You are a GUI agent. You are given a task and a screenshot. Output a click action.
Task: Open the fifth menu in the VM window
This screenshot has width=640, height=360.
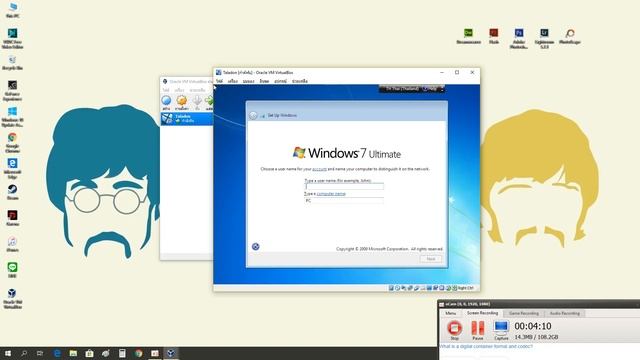pyautogui.click(x=280, y=81)
